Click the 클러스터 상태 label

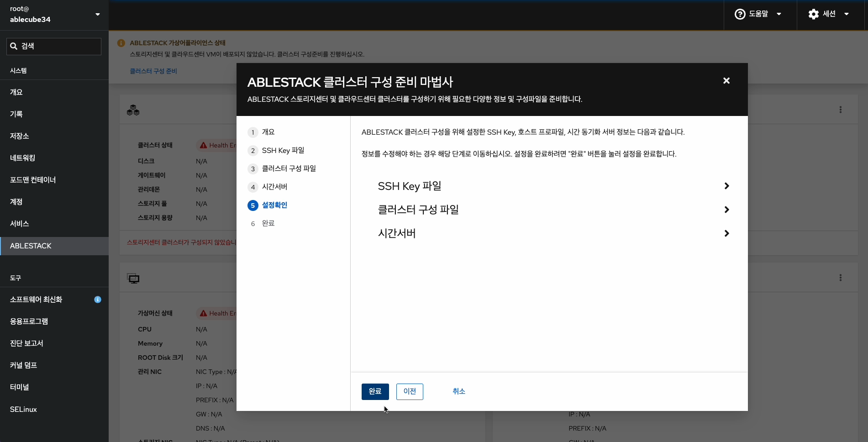155,145
